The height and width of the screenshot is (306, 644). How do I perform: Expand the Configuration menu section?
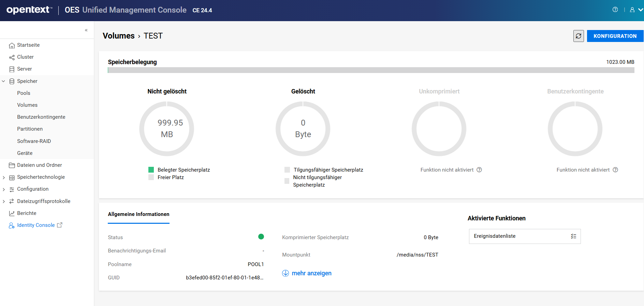[3, 189]
